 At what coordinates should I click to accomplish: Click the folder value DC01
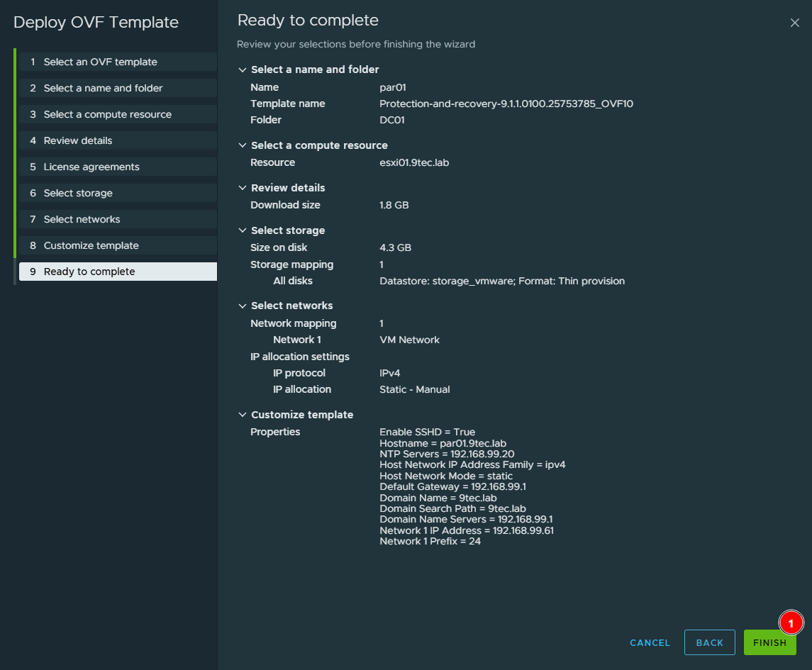point(392,120)
